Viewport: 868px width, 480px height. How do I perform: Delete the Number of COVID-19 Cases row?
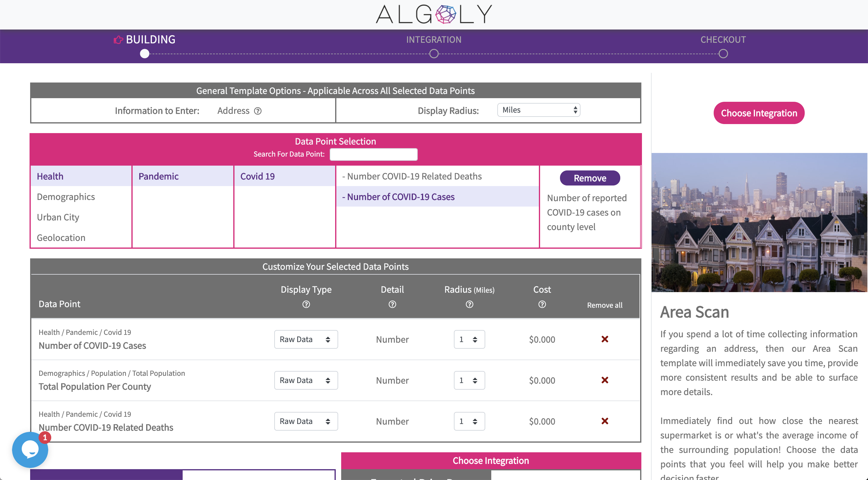pyautogui.click(x=605, y=339)
